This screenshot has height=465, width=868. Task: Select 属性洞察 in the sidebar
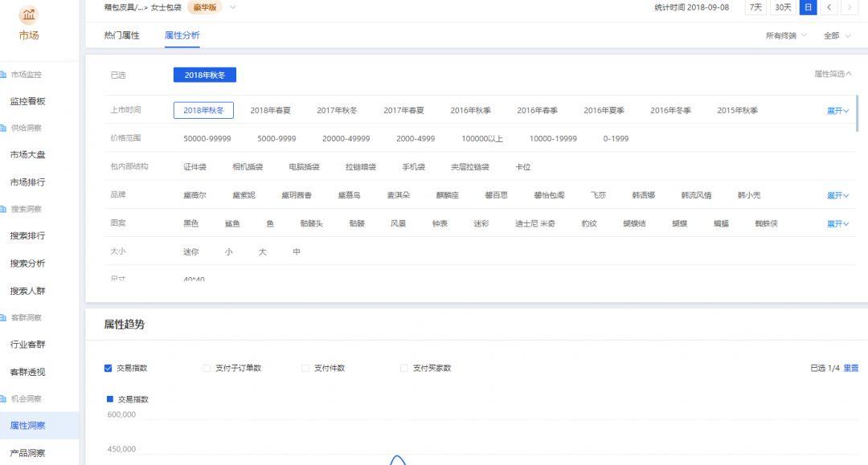(x=27, y=425)
